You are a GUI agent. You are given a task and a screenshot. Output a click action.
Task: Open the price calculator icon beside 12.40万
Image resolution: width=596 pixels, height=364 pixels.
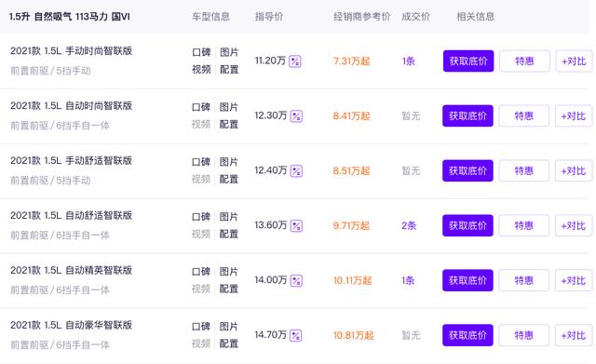click(296, 171)
